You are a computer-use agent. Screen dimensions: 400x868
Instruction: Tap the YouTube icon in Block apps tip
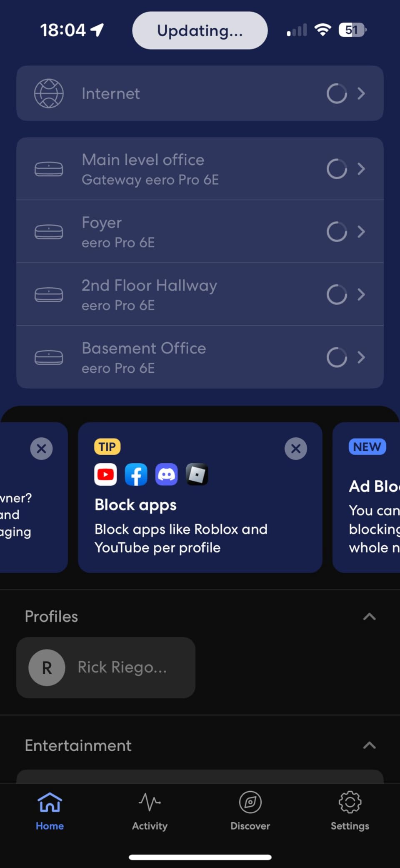coord(105,474)
